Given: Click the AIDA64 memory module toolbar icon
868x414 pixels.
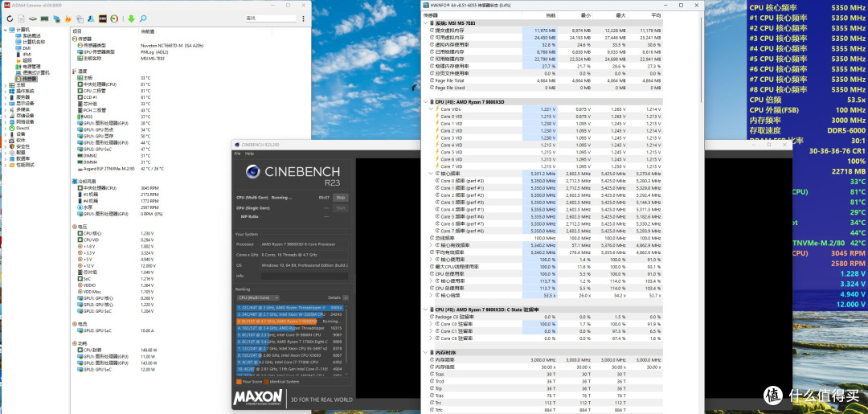Looking at the screenshot, I should click(45, 18).
